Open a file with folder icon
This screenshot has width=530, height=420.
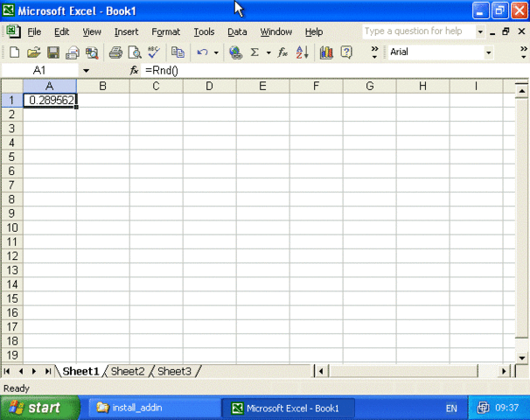pos(33,52)
